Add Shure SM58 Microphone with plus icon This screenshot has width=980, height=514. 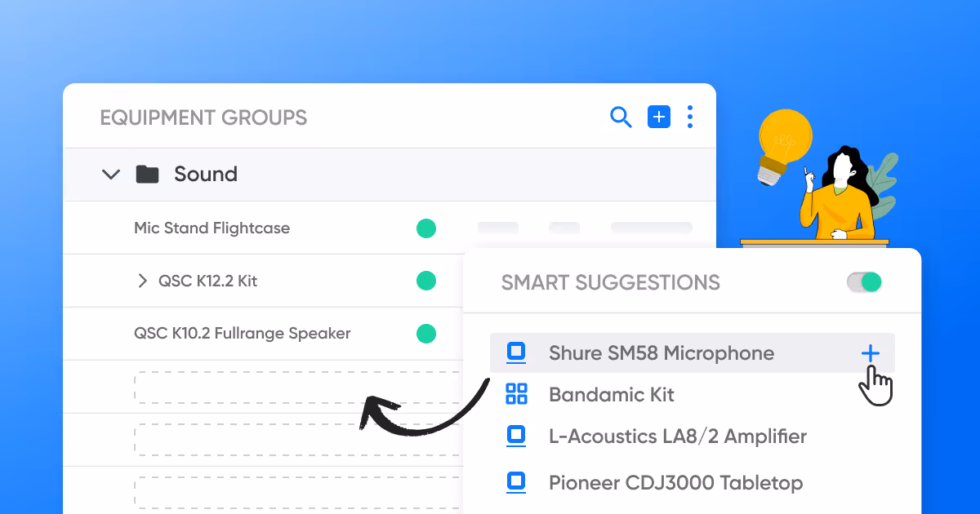pyautogui.click(x=871, y=353)
